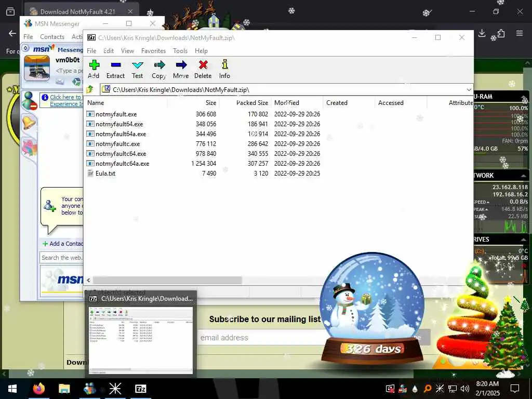Open the 7-Zip File menu
Screen dimensions: 532x399
pos(91,51)
